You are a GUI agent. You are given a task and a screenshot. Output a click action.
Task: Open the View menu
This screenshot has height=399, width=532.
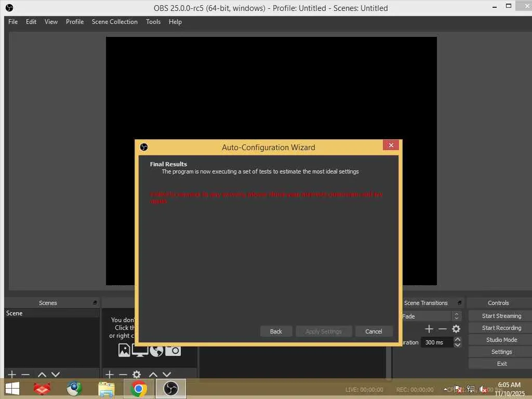[x=51, y=22]
